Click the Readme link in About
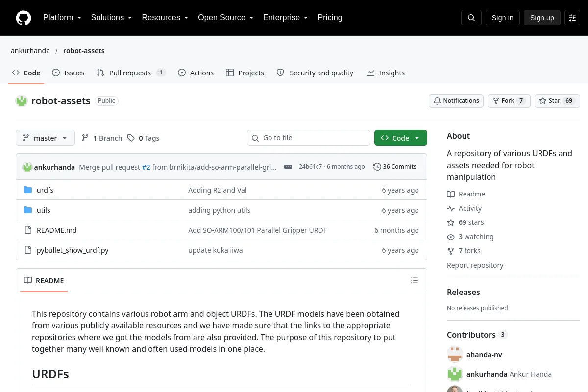The height and width of the screenshot is (392, 588). point(466,194)
